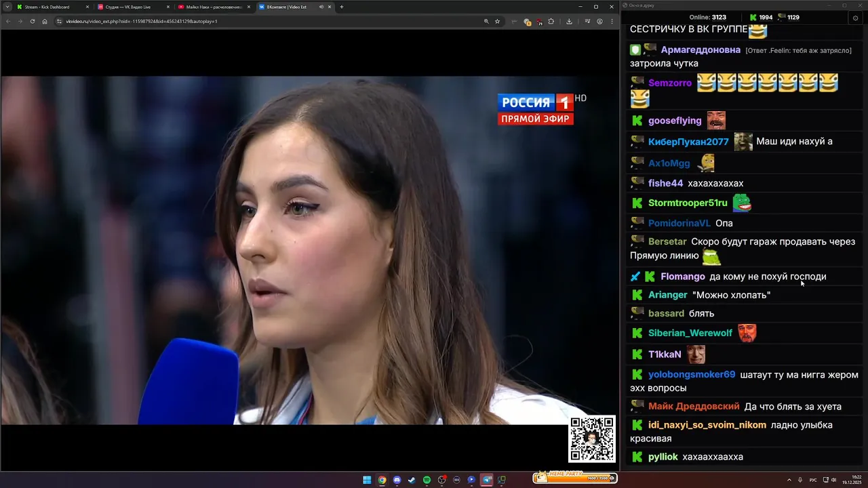Mute the audio on the ВКонтакте tab
This screenshot has width=868, height=488.
(x=321, y=7)
